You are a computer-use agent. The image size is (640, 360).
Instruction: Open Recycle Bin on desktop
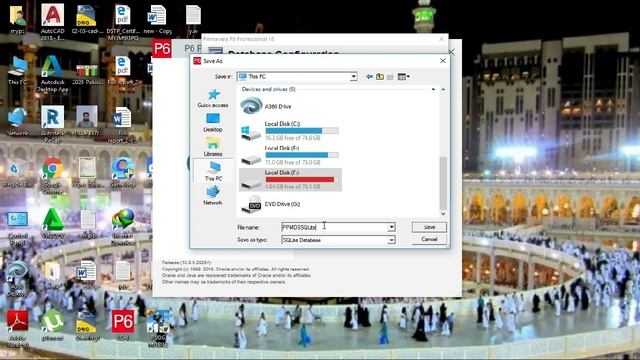coord(18,172)
